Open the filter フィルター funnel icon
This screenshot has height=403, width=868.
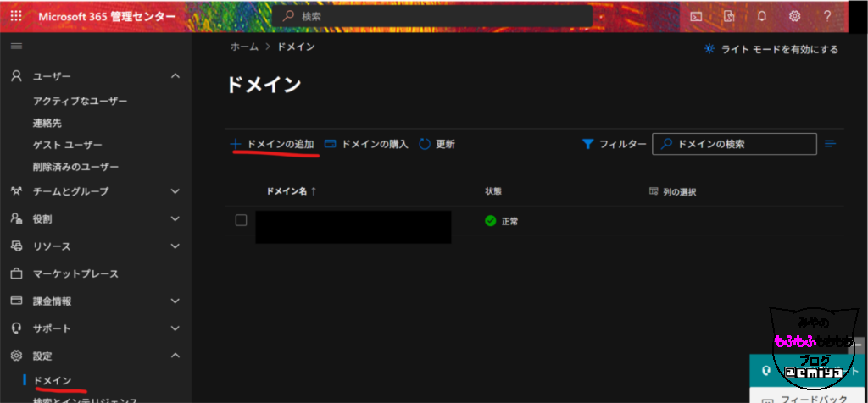[x=587, y=144]
